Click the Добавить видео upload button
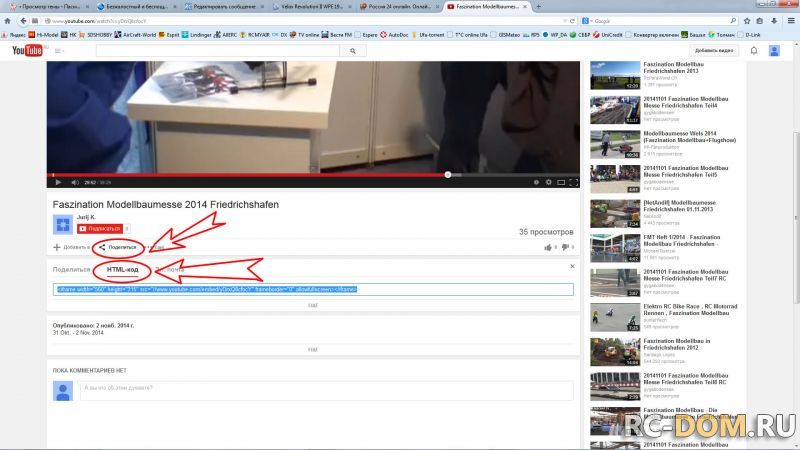800x450 pixels. point(714,51)
